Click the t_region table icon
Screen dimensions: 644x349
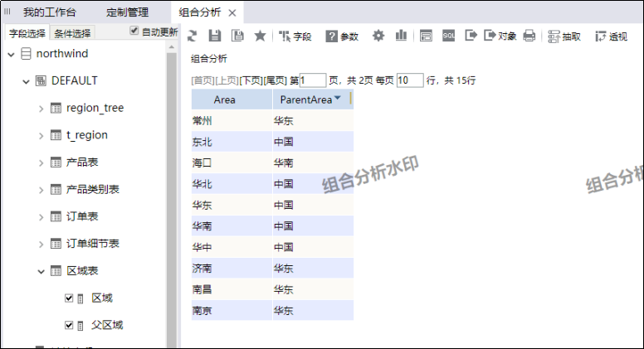pos(56,135)
